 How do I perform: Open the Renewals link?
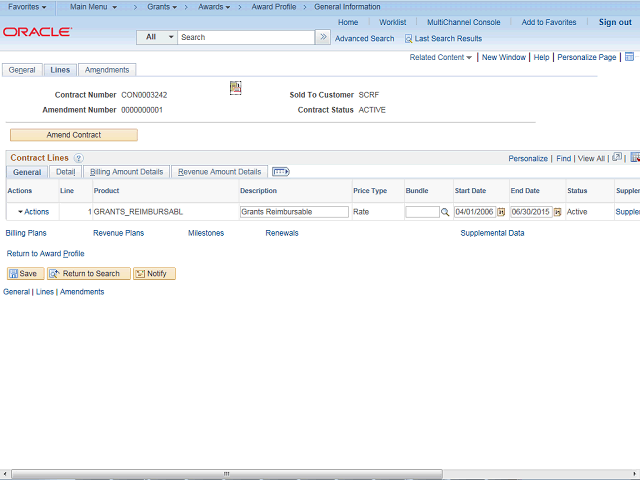[x=282, y=233]
